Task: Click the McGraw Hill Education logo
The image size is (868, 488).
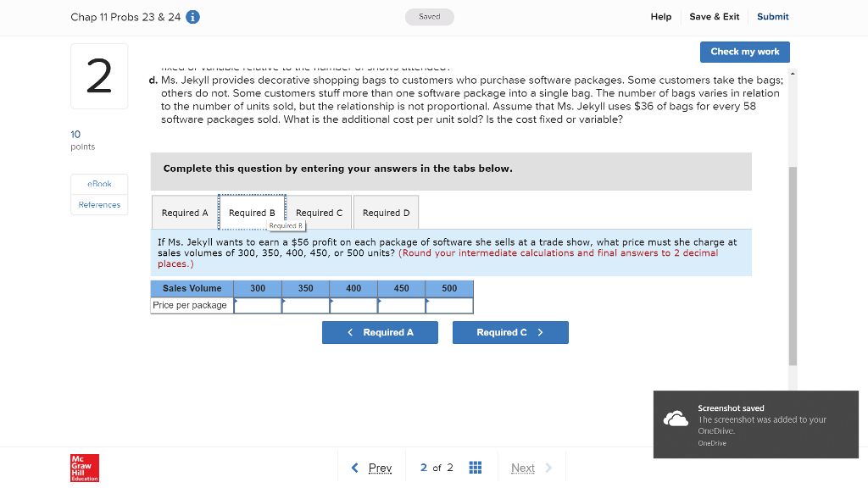Action: point(84,467)
